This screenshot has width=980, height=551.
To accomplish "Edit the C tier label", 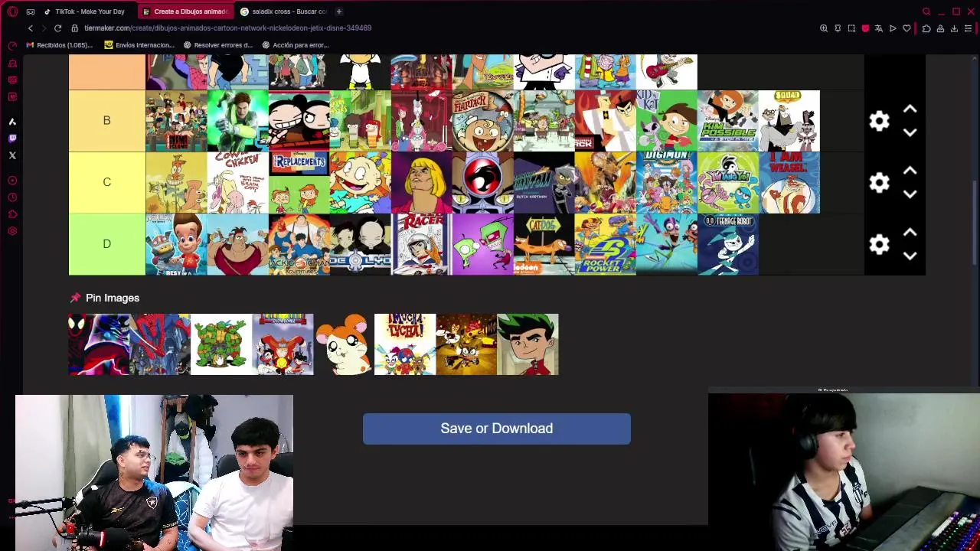I will 107,182.
